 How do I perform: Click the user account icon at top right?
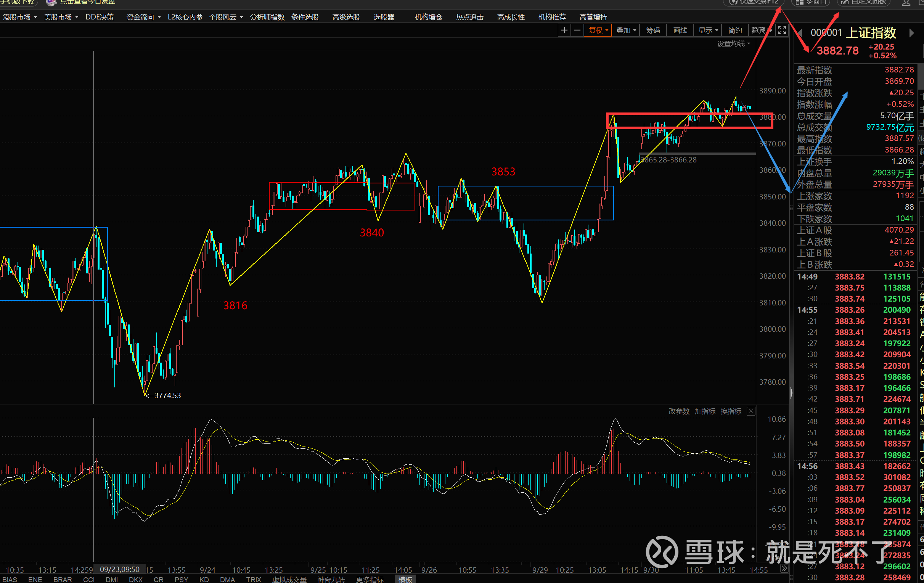click(906, 2)
